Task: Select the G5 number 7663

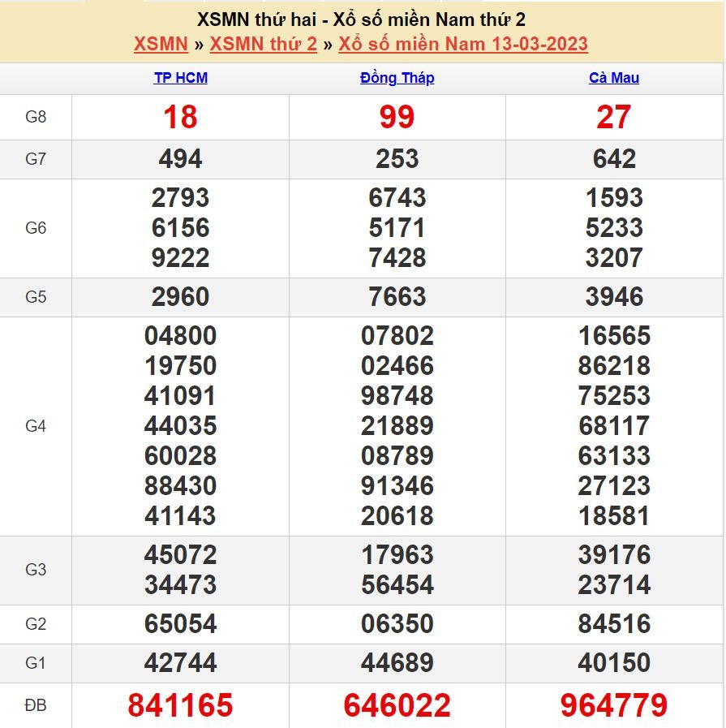Action: [397, 297]
